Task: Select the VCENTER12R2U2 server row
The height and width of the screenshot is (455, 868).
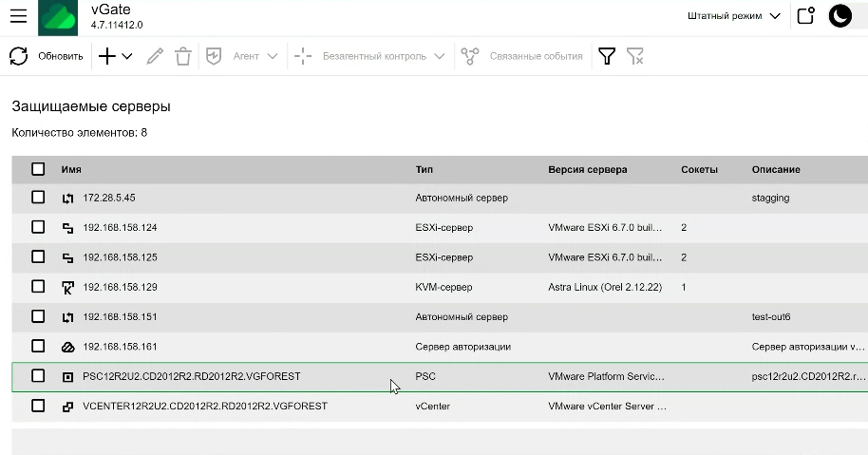Action: point(205,406)
